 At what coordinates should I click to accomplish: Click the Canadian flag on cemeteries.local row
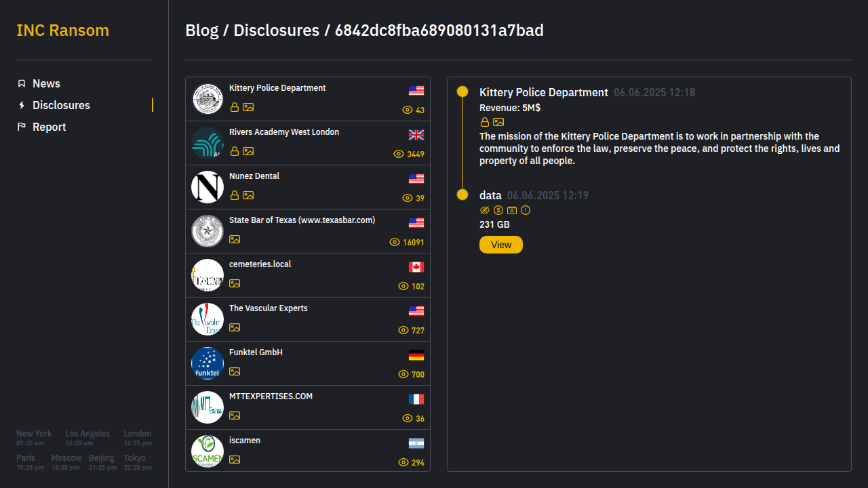(x=416, y=267)
